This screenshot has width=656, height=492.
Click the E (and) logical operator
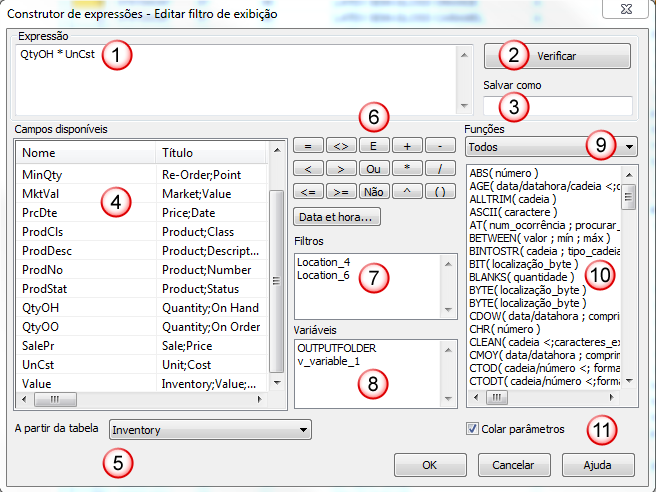374,146
